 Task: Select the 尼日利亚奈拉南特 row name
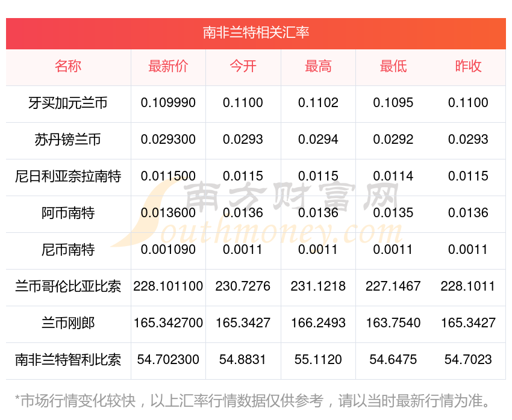(68, 176)
